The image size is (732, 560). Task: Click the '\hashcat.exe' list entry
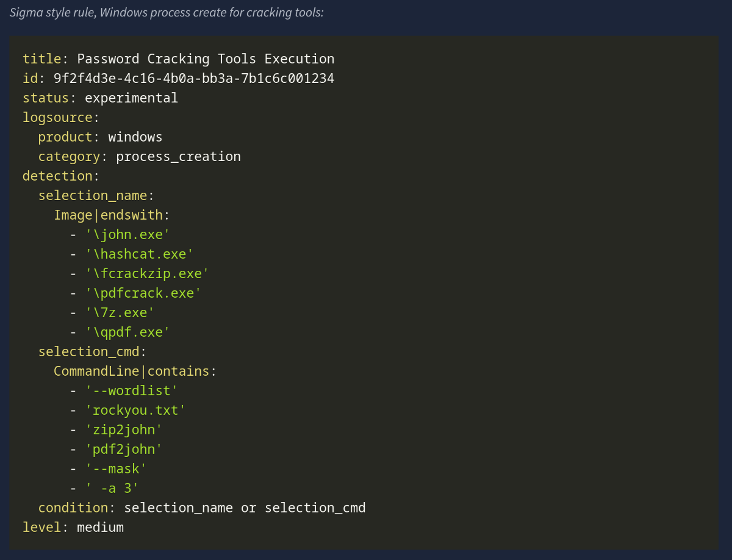pyautogui.click(x=139, y=254)
